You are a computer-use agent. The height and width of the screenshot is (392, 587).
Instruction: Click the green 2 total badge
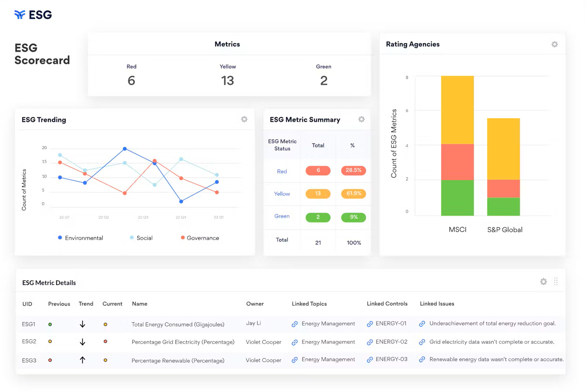pyautogui.click(x=318, y=217)
